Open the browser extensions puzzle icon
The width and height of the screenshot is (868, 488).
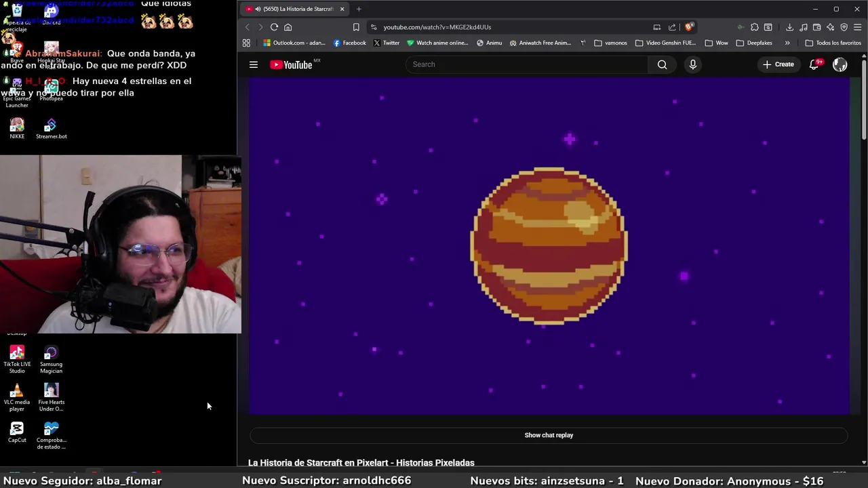tap(755, 27)
